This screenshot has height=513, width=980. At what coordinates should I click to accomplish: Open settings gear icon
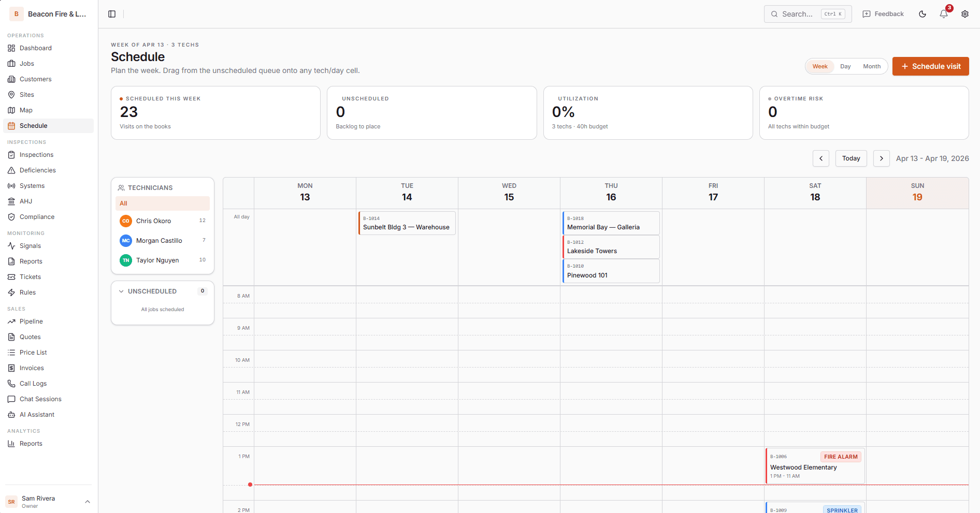tap(965, 14)
